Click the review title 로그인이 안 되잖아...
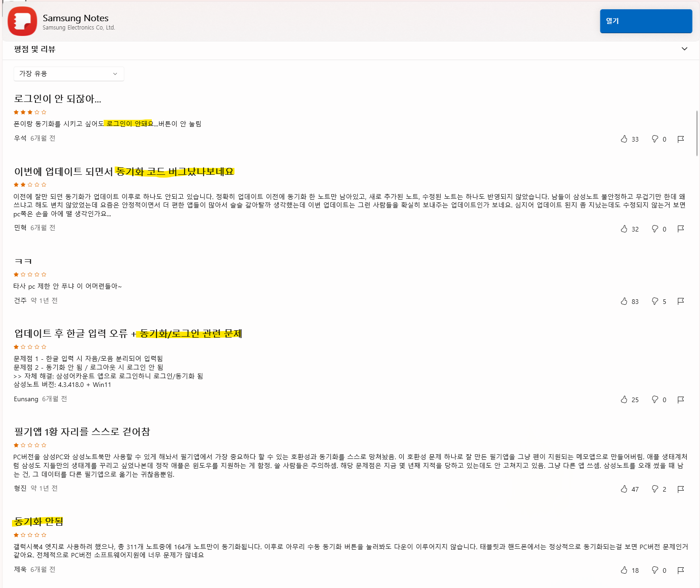The height and width of the screenshot is (588, 700). [x=58, y=99]
